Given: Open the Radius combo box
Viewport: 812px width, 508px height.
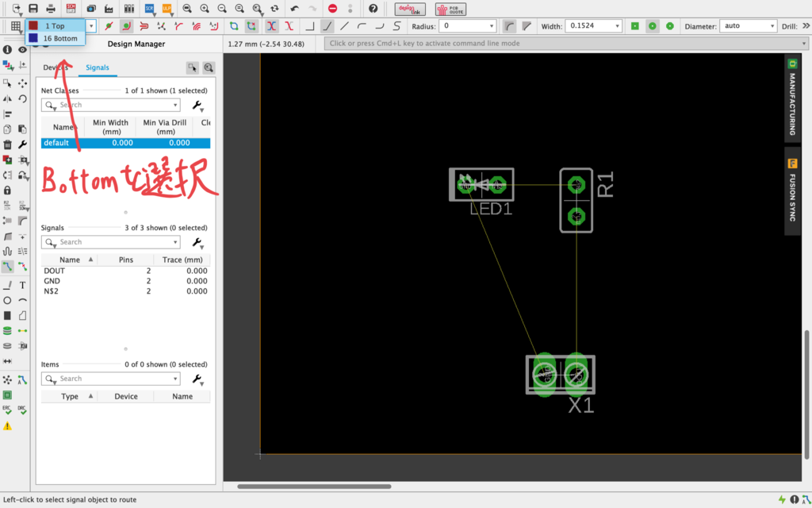Looking at the screenshot, I should click(468, 26).
